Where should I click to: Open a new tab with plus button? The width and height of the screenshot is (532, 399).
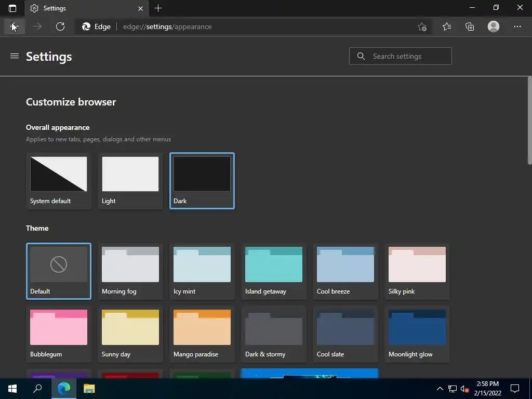pos(158,8)
